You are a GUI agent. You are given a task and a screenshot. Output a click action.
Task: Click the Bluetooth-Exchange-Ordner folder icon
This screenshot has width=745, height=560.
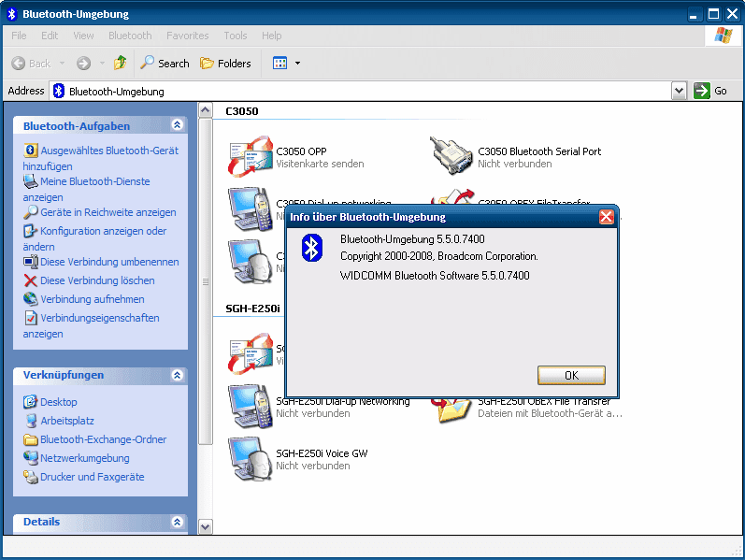tap(31, 439)
